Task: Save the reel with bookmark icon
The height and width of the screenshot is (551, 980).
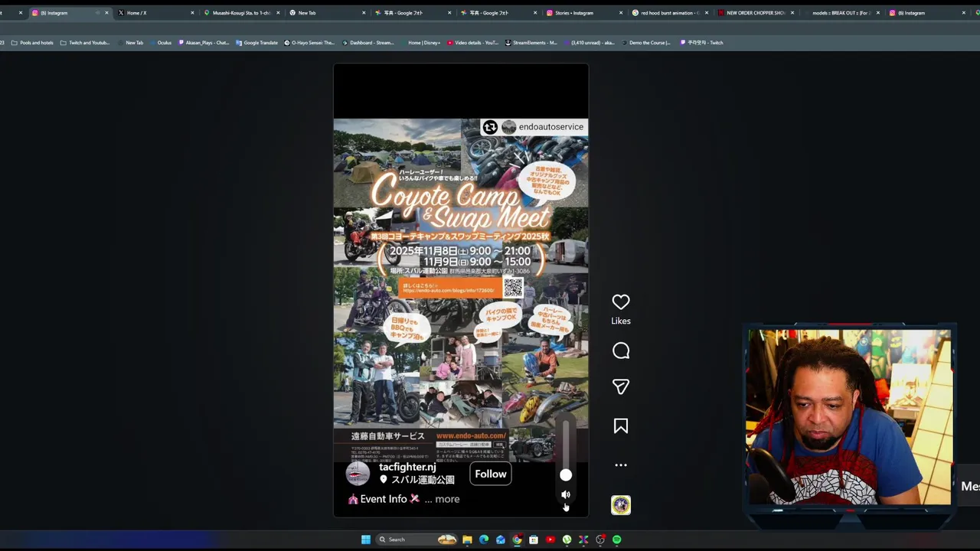Action: click(x=621, y=426)
